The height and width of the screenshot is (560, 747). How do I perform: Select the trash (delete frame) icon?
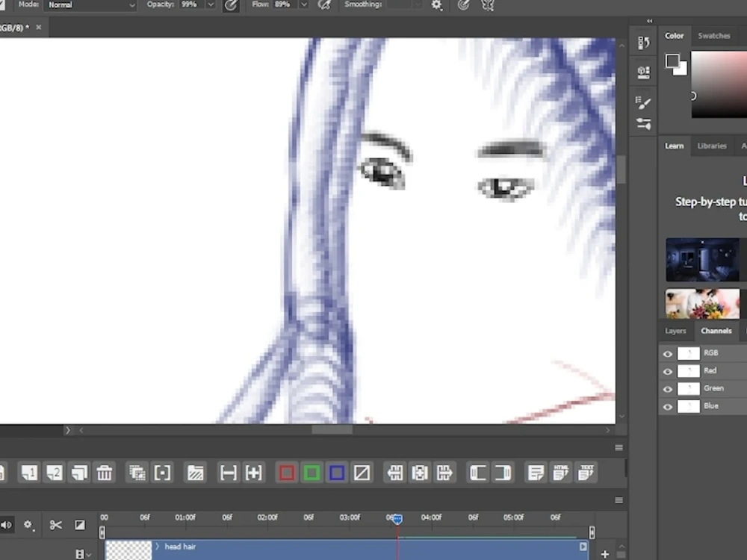105,473
